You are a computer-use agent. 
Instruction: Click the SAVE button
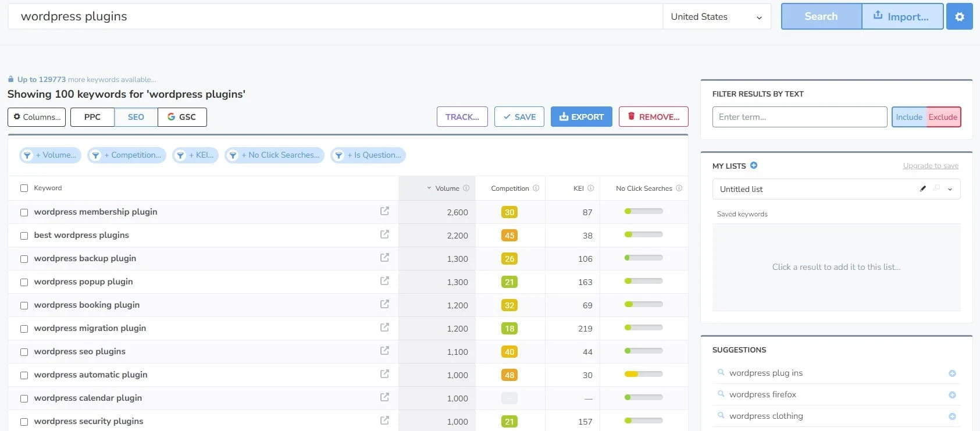[519, 117]
